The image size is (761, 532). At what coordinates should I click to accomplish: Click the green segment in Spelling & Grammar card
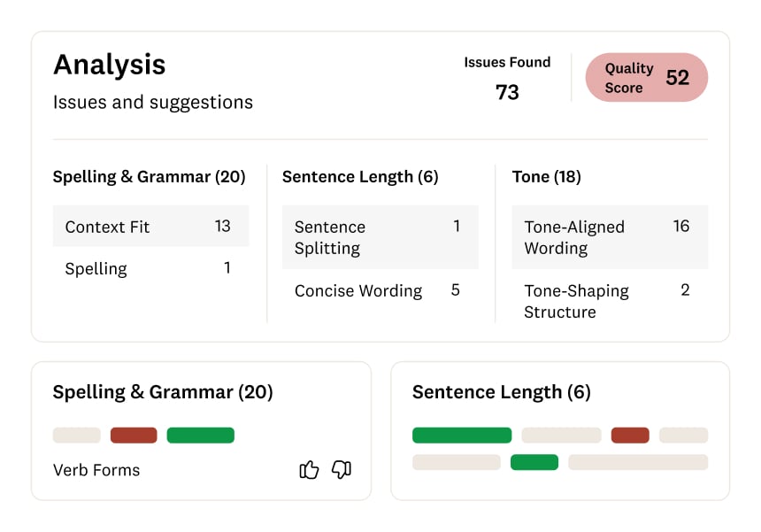(x=200, y=436)
